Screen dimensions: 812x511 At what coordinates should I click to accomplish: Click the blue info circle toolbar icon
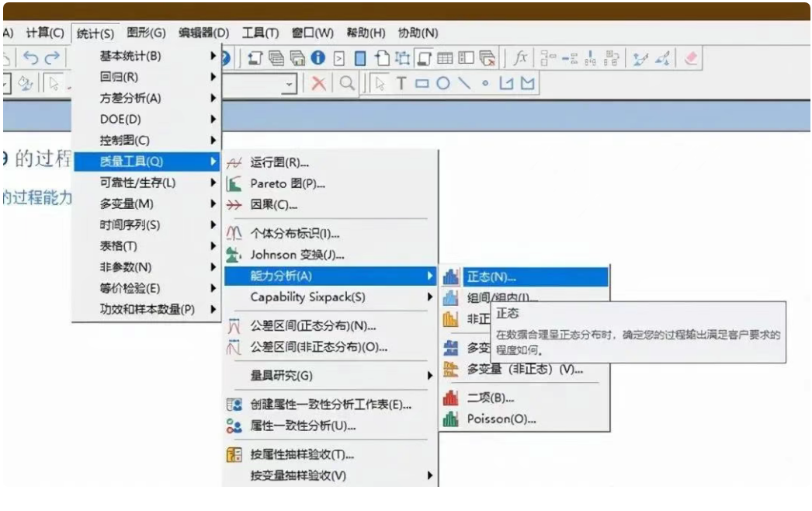point(318,58)
